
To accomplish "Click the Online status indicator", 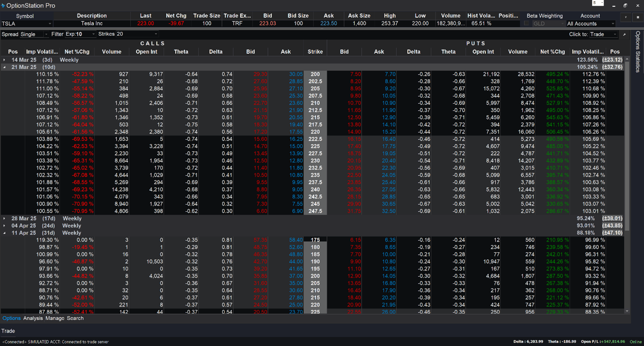I will click(x=635, y=341).
